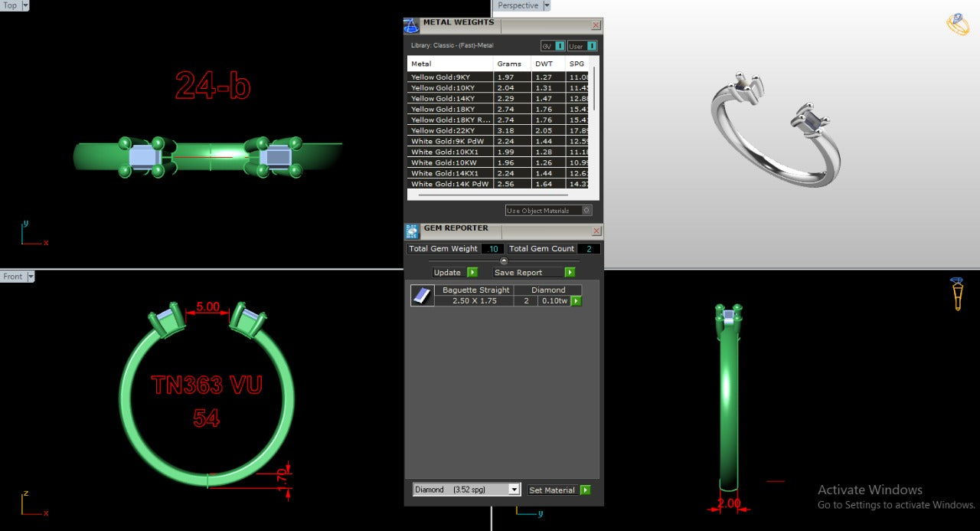The height and width of the screenshot is (531, 980).
Task: Select the White Gold:10KX1 row
Action: click(498, 152)
